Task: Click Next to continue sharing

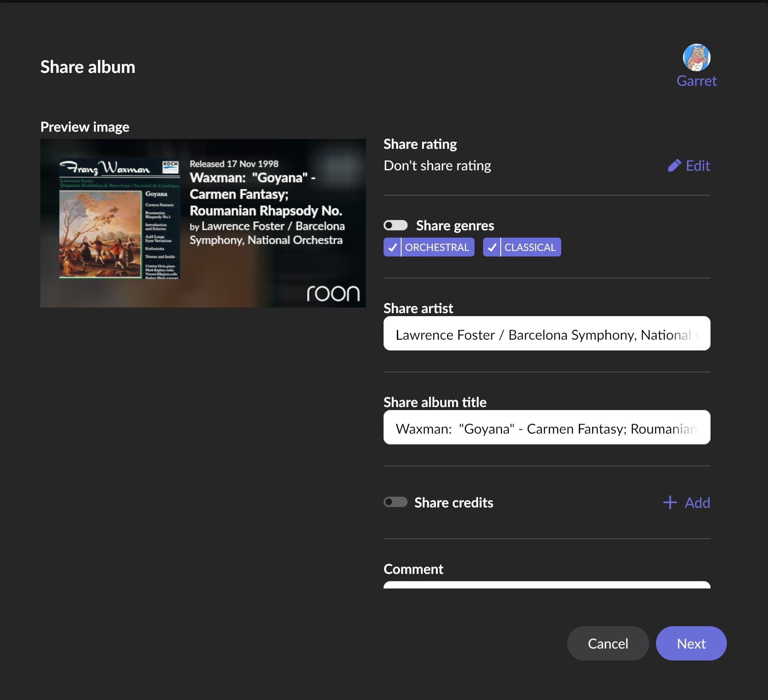Action: (691, 643)
